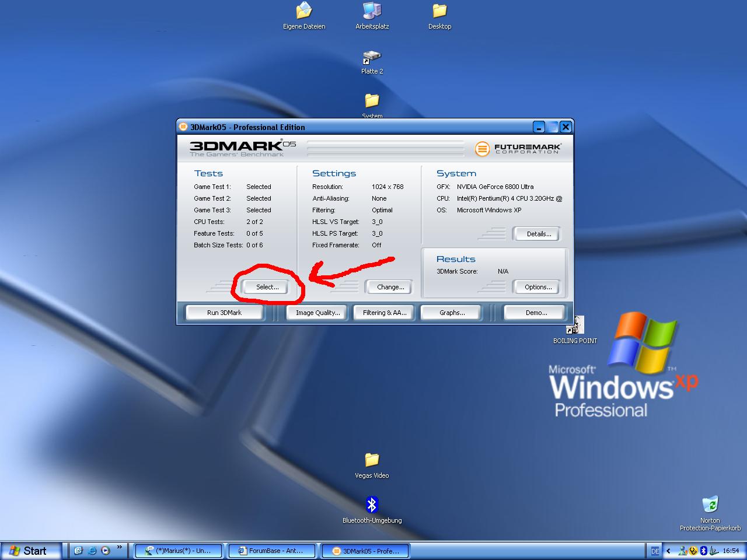The width and height of the screenshot is (747, 560).
Task: Click the System section heading
Action: [x=456, y=173]
